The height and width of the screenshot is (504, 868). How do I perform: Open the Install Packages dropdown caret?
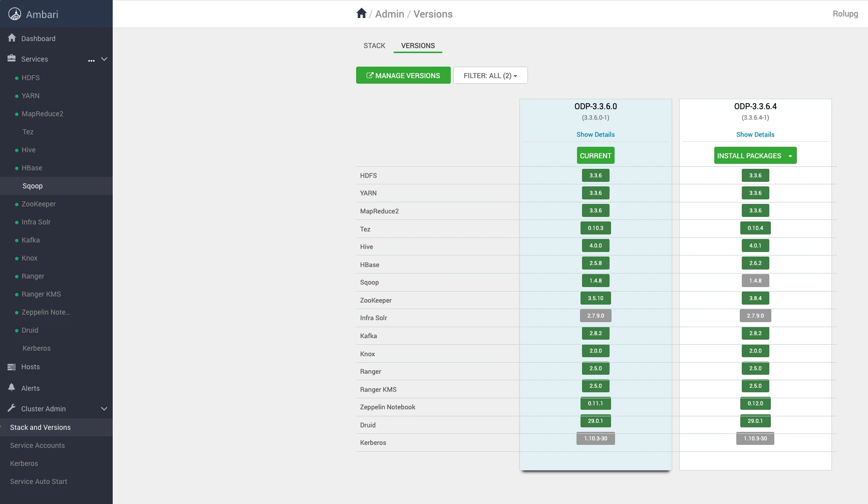790,156
